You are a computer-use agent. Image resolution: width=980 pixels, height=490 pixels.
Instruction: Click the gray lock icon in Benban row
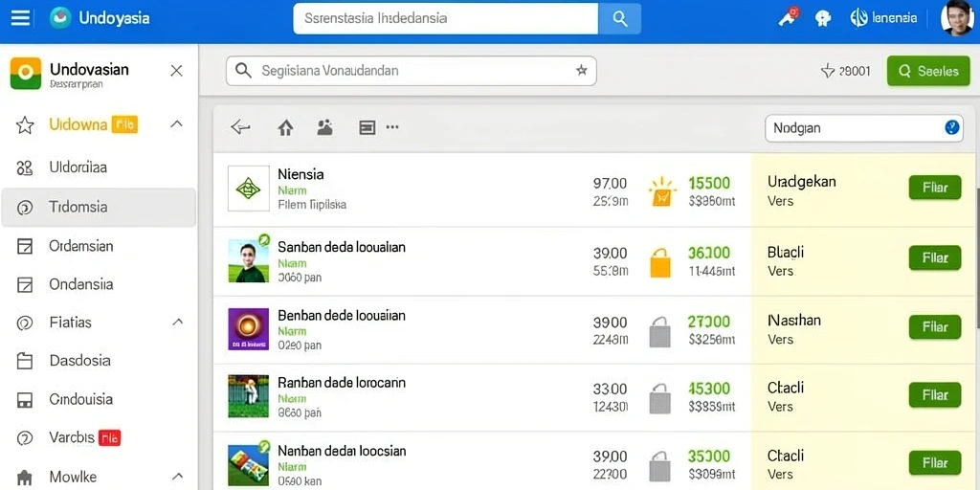tap(660, 331)
